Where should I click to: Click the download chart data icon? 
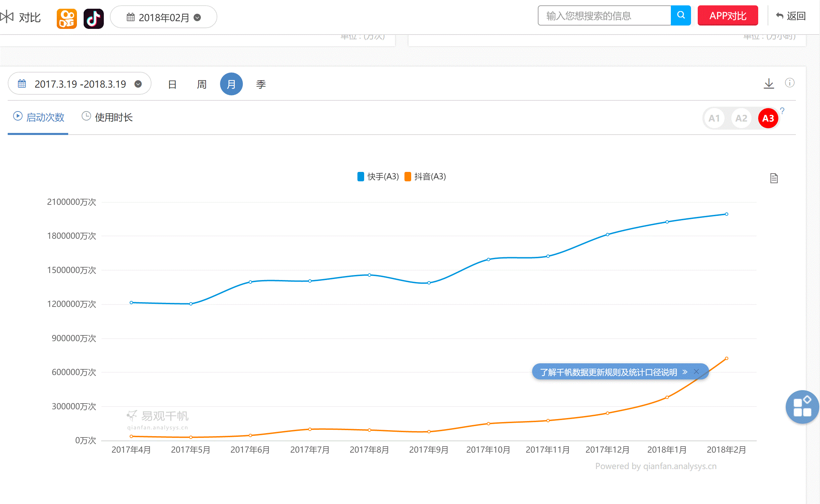(x=769, y=84)
